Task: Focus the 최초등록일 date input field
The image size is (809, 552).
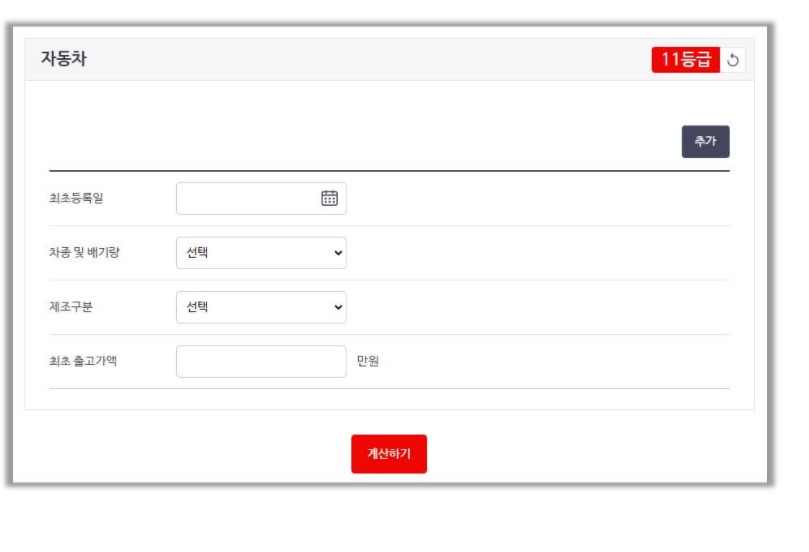Action: (261, 198)
